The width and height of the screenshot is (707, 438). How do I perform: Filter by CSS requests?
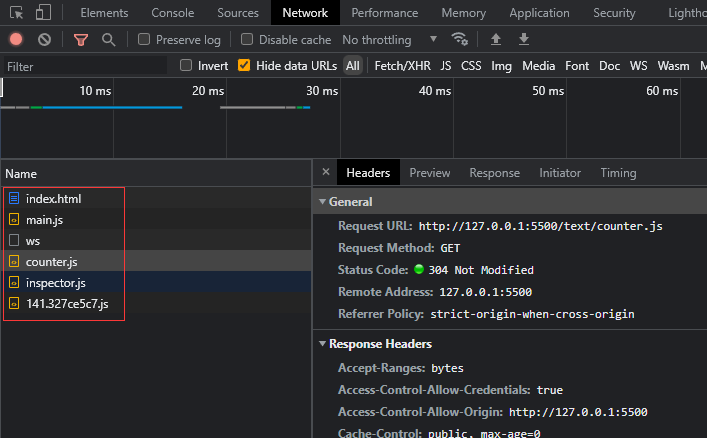(471, 66)
